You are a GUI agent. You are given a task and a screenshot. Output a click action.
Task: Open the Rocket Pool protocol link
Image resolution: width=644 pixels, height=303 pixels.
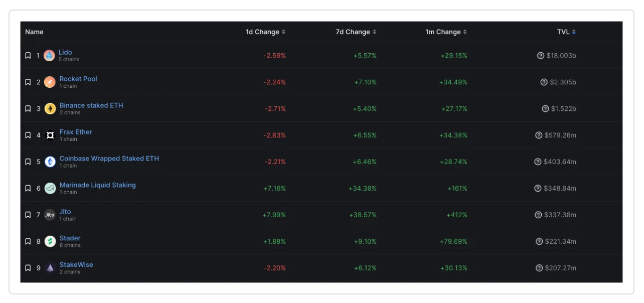[78, 79]
